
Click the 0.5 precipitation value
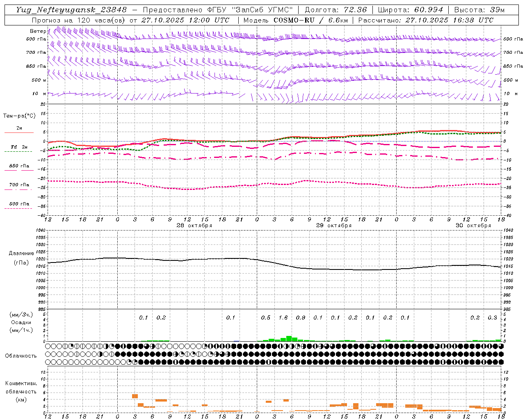pos(266,317)
